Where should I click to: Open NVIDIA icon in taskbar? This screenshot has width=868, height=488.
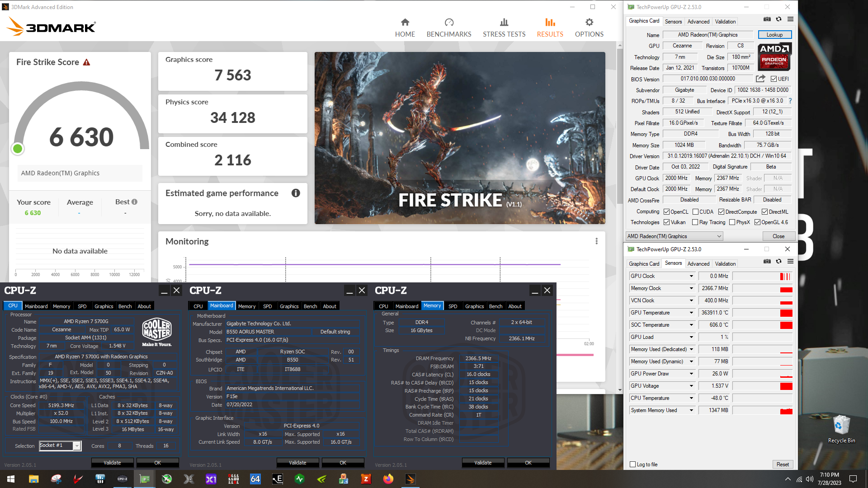[322, 479]
